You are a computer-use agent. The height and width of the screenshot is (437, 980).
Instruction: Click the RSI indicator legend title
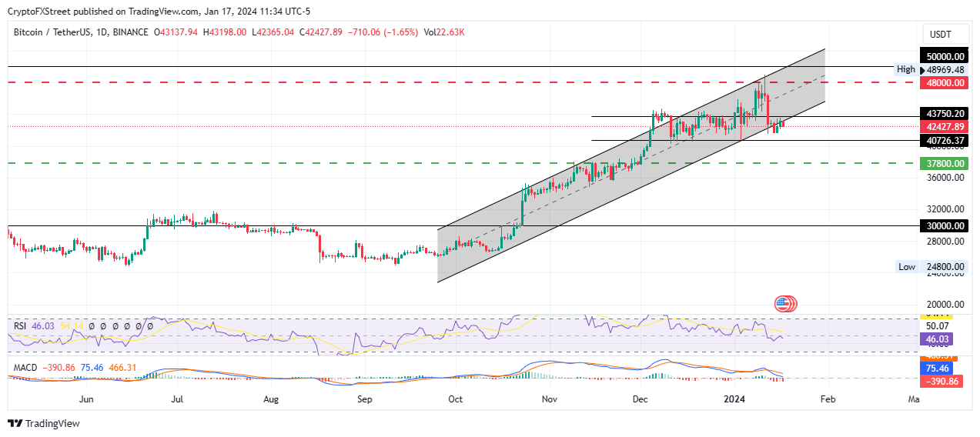point(20,326)
